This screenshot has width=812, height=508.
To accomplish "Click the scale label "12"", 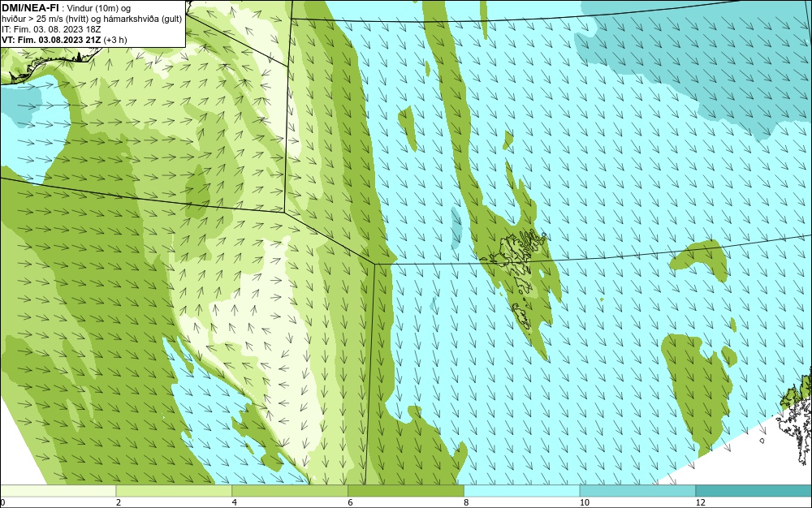I will (701, 502).
